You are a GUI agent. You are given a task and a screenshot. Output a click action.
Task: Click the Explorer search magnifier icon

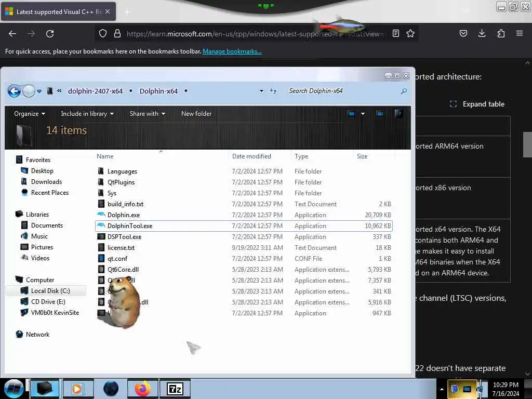point(404,91)
